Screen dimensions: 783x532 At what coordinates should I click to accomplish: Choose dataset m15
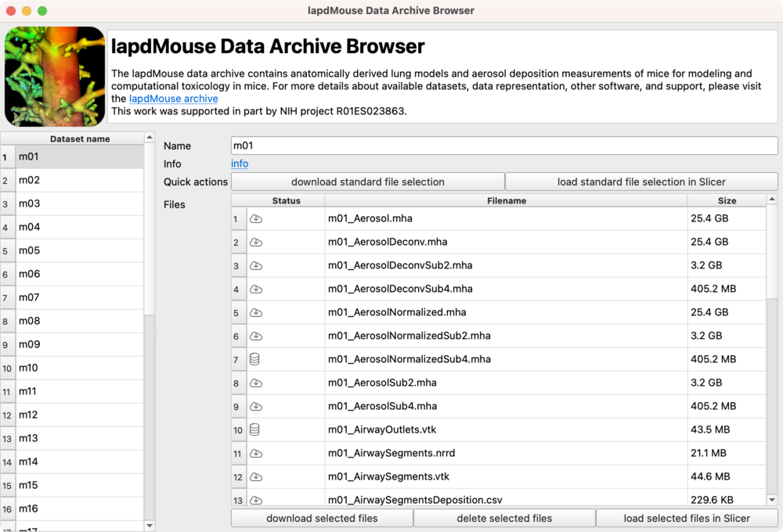click(x=80, y=485)
